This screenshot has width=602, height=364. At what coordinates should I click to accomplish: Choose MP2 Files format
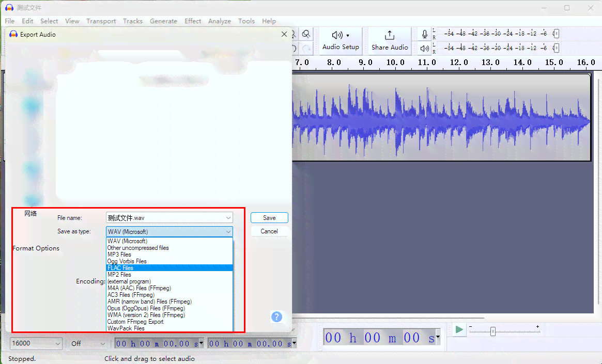coord(169,275)
